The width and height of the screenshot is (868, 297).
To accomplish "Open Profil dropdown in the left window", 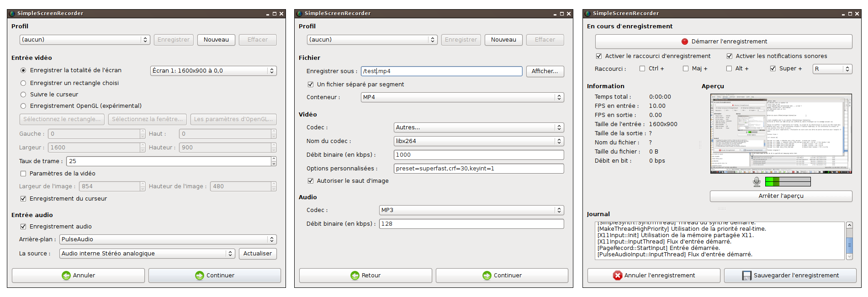I will point(85,40).
